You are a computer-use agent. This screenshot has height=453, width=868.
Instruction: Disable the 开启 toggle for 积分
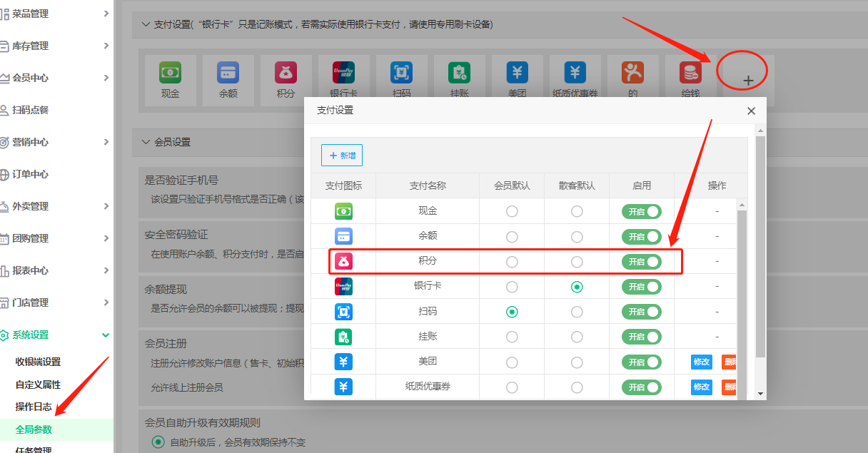click(641, 261)
